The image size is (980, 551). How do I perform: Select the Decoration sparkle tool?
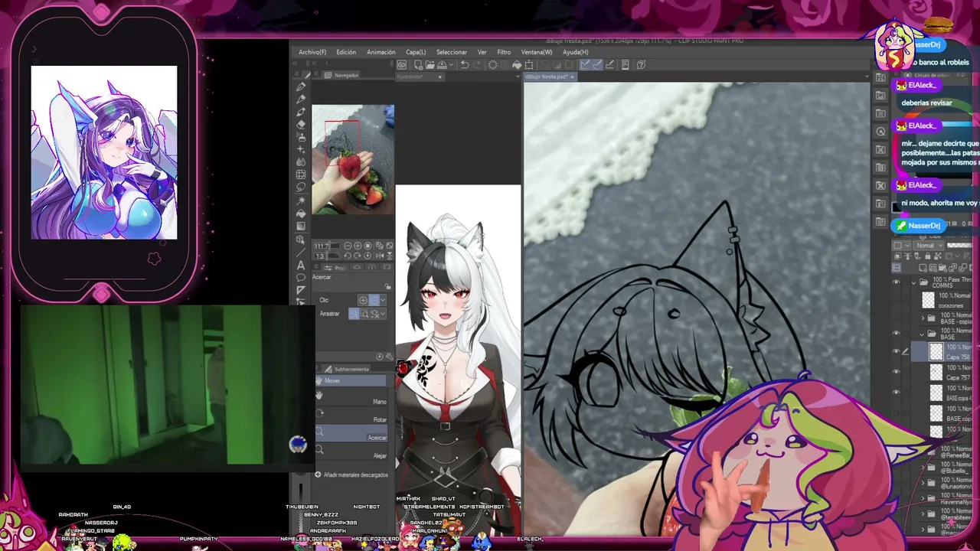coord(301,149)
